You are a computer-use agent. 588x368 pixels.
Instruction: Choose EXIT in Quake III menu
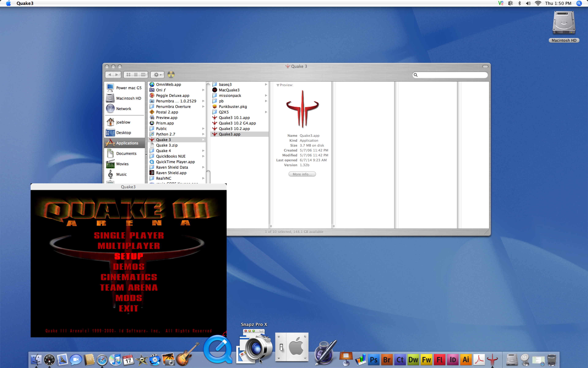pos(128,308)
